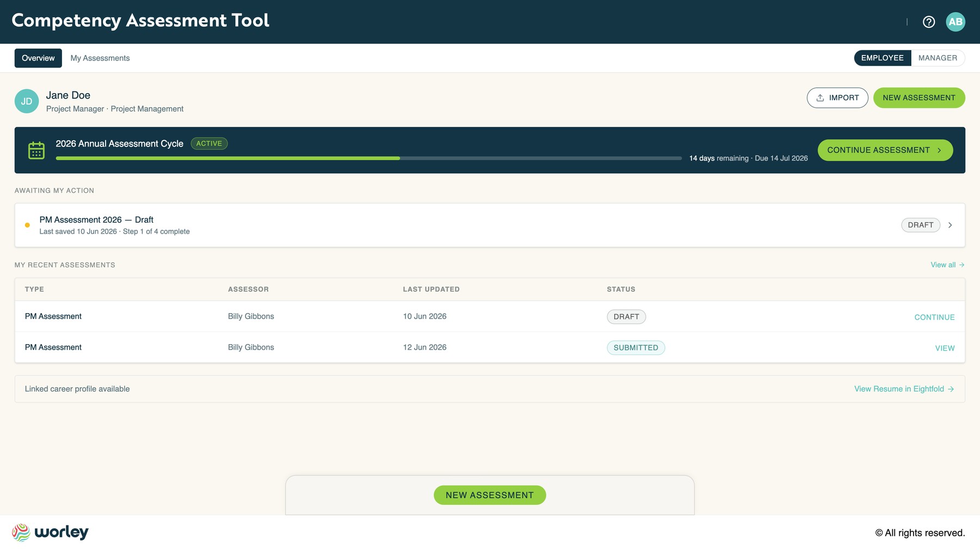Open View Resume in Eightfold link

904,389
